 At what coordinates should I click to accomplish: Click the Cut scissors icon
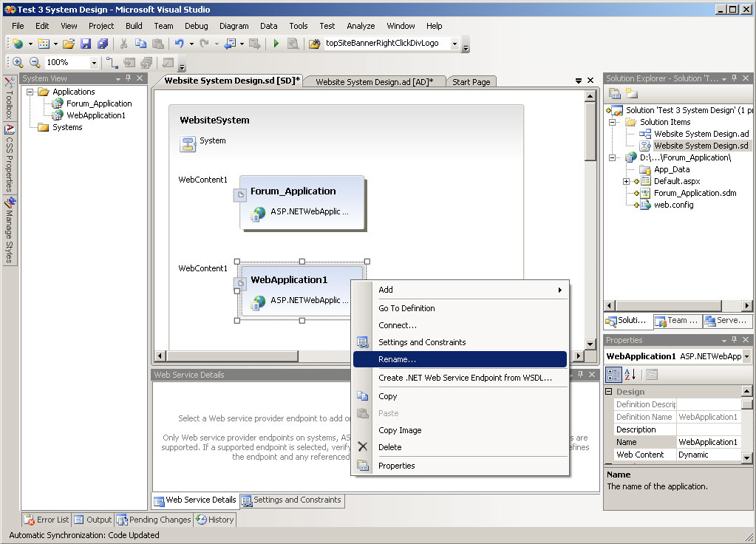click(x=124, y=44)
